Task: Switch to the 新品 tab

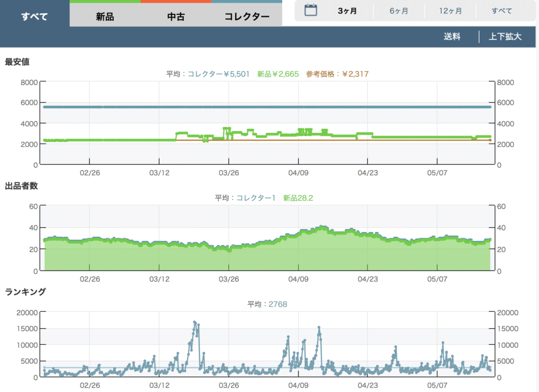Action: [x=105, y=17]
